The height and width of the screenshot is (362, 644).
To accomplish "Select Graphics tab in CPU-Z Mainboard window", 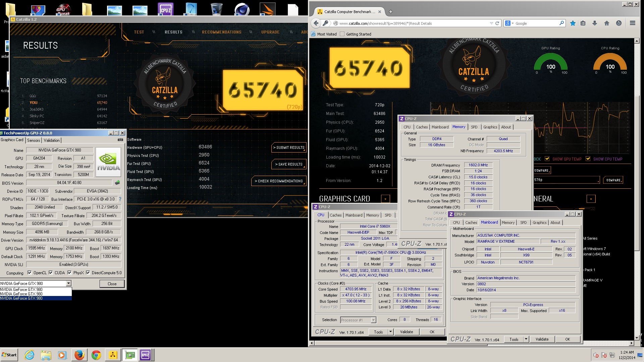I will (x=539, y=223).
